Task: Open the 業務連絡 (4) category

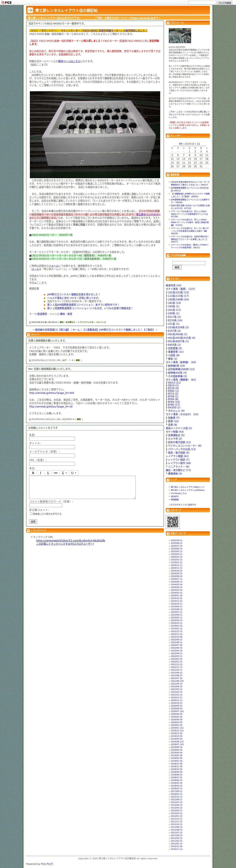Action: coord(175,474)
